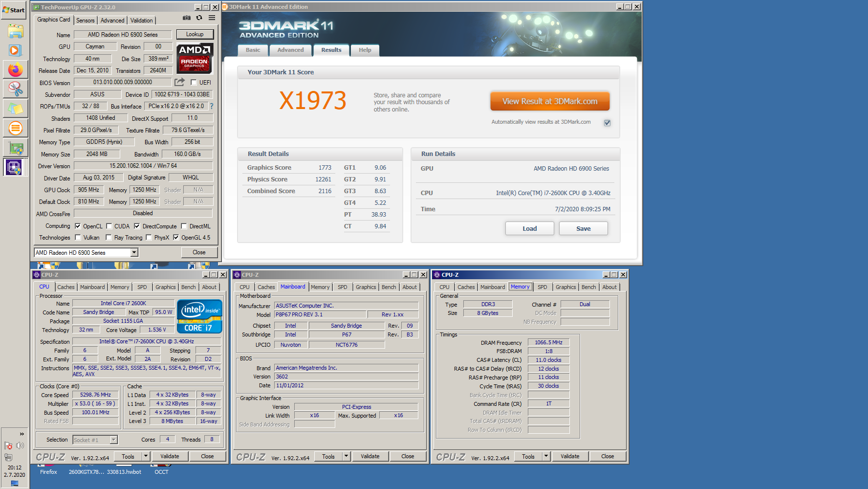868x489 pixels.
Task: Toggle the UEFI checkbox
Action: coord(194,83)
